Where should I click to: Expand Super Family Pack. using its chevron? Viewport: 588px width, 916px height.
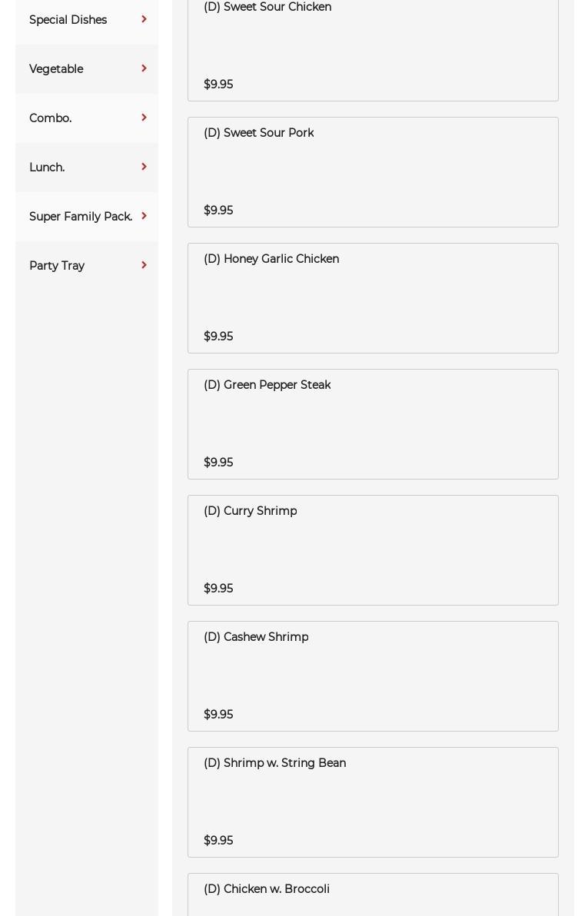tap(144, 216)
